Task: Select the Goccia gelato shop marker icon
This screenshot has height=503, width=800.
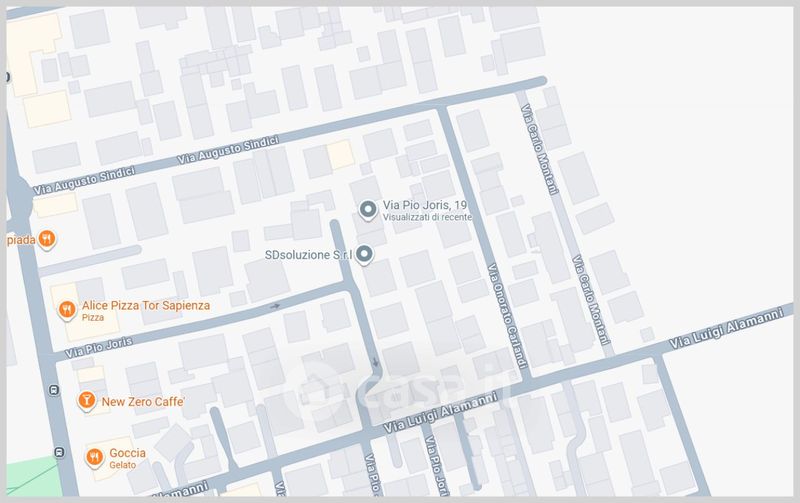Action: [x=94, y=457]
